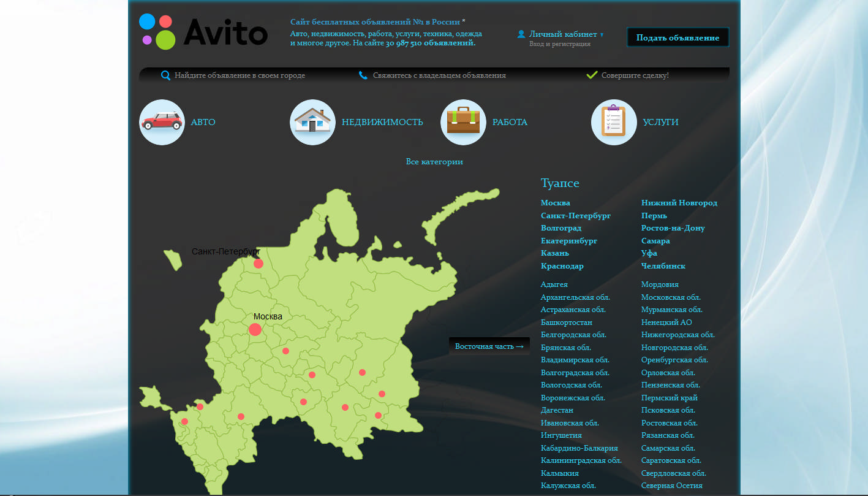Click the Avito colored dots logo
Viewport: 868px width, 496px height.
tap(156, 32)
